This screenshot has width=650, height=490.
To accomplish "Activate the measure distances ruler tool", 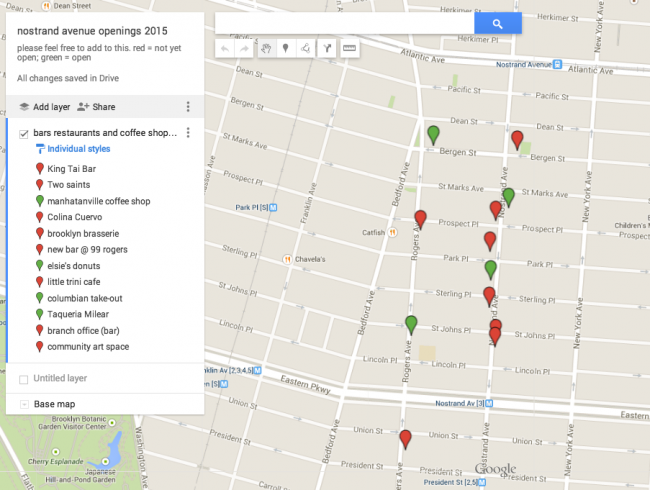I will coord(349,49).
